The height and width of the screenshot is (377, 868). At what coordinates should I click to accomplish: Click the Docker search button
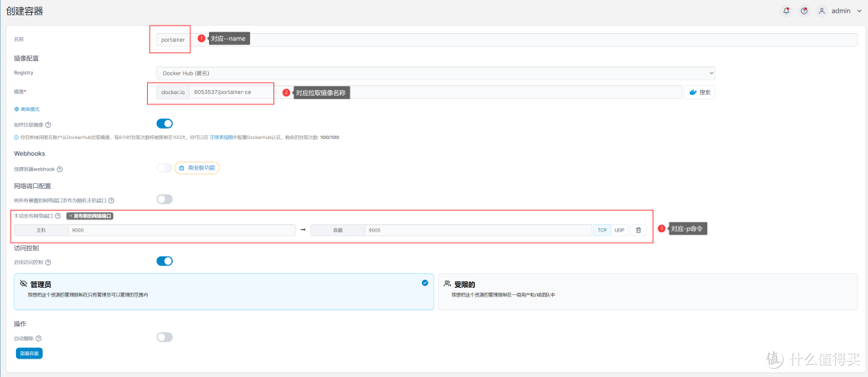point(700,92)
